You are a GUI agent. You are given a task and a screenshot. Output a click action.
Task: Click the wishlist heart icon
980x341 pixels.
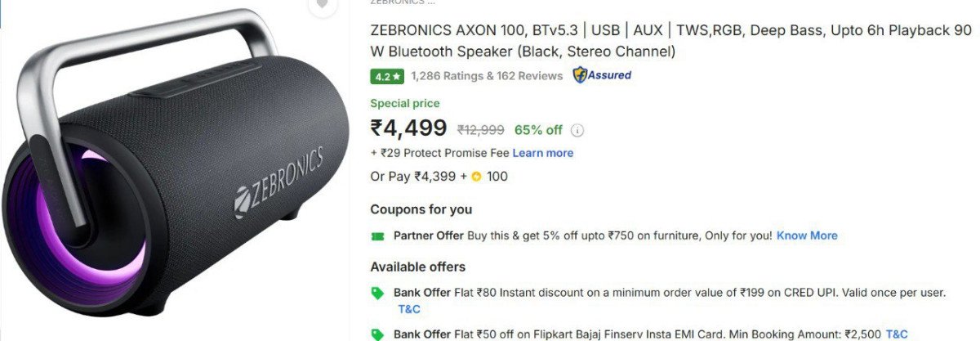pyautogui.click(x=323, y=4)
